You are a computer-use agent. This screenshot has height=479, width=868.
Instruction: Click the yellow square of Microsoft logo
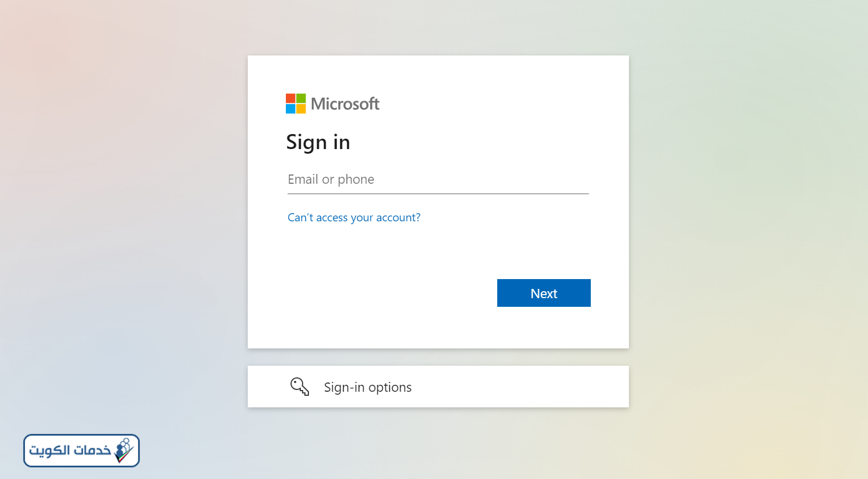[x=301, y=109]
